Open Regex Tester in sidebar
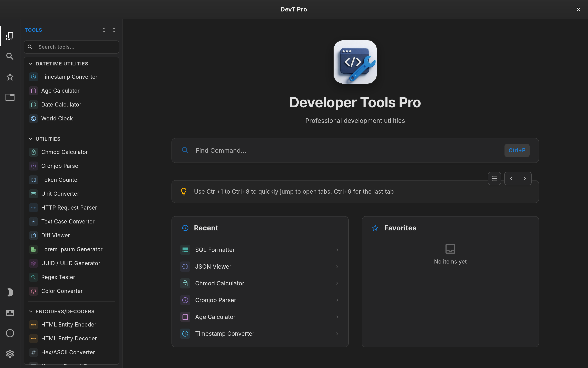The height and width of the screenshot is (368, 588). click(x=71, y=277)
